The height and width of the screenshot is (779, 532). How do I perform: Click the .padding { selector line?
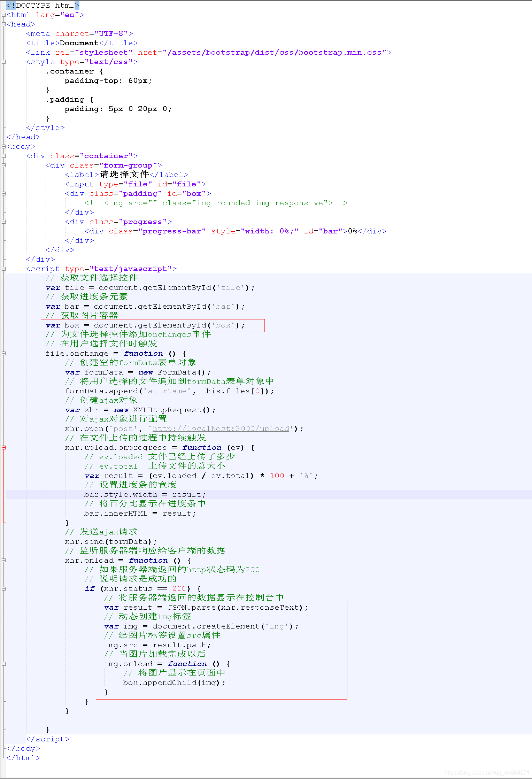click(70, 100)
